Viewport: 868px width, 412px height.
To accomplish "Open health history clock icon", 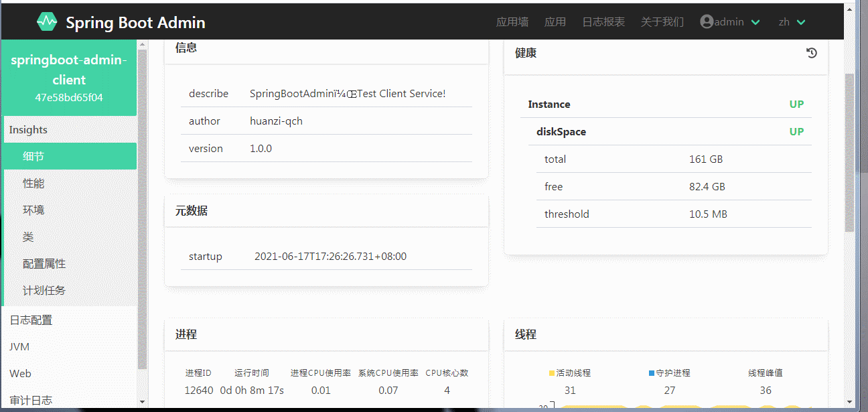I will (812, 53).
